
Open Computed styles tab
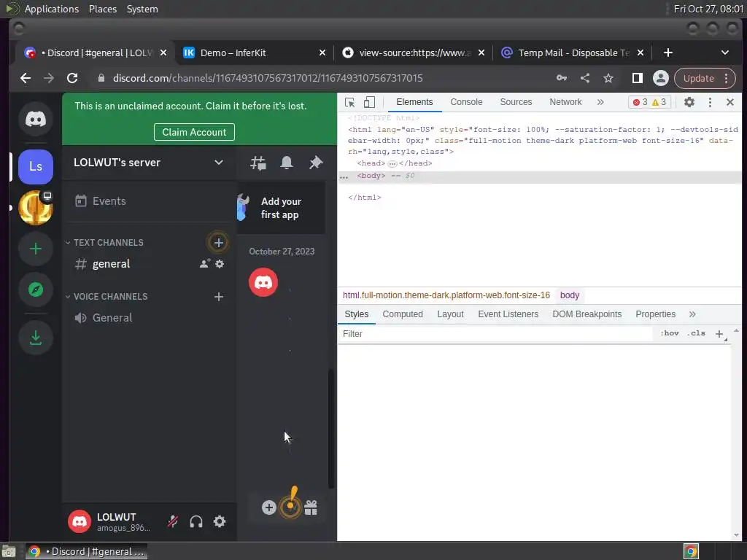403,314
